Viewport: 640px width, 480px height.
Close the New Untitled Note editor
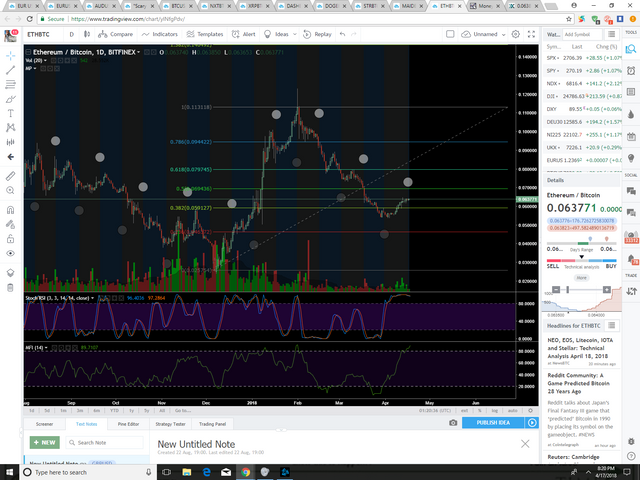525,444
